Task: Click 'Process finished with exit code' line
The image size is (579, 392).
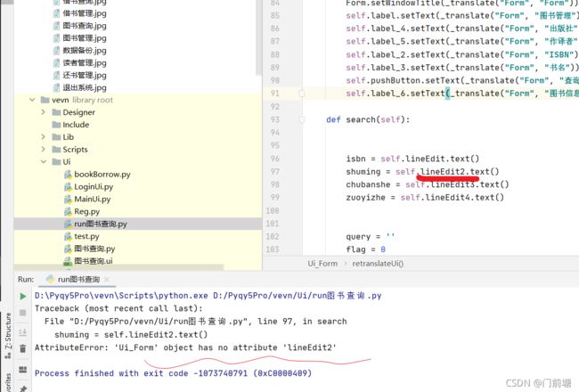Action: (x=173, y=373)
